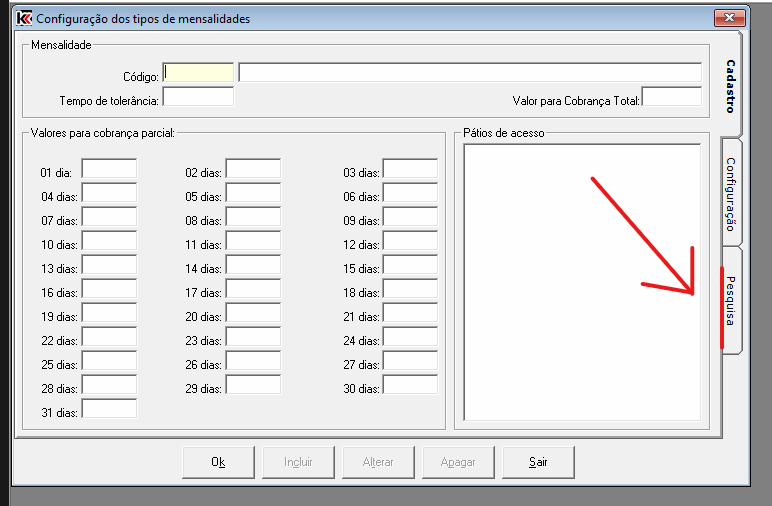Click the description field beside Código

tap(469, 73)
